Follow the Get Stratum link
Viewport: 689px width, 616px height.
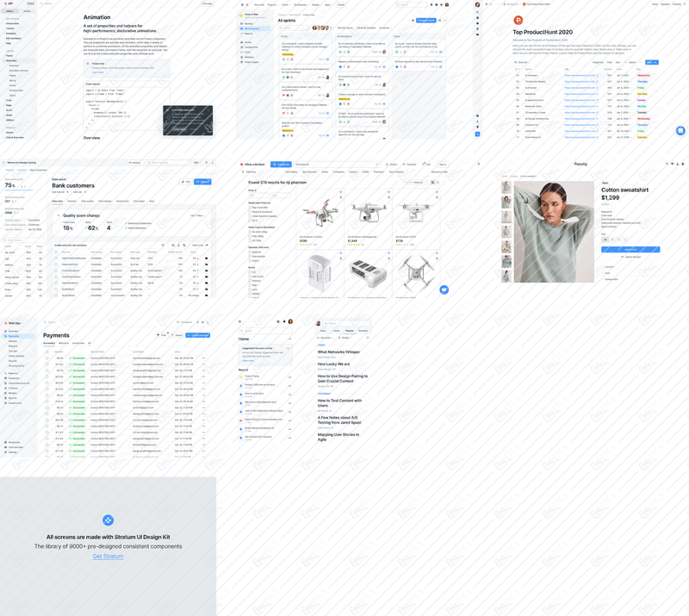[x=109, y=557]
